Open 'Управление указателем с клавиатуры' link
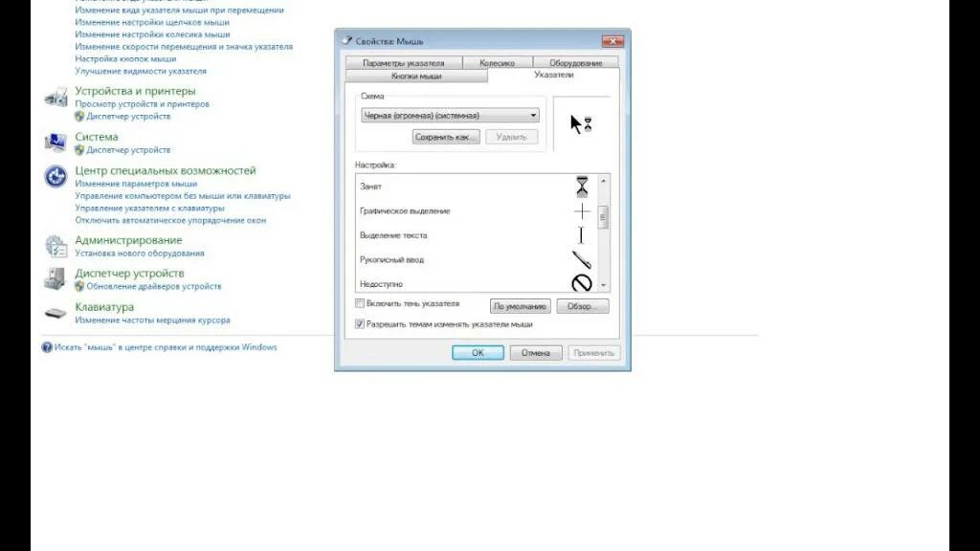This screenshot has width=980, height=551. click(x=149, y=208)
